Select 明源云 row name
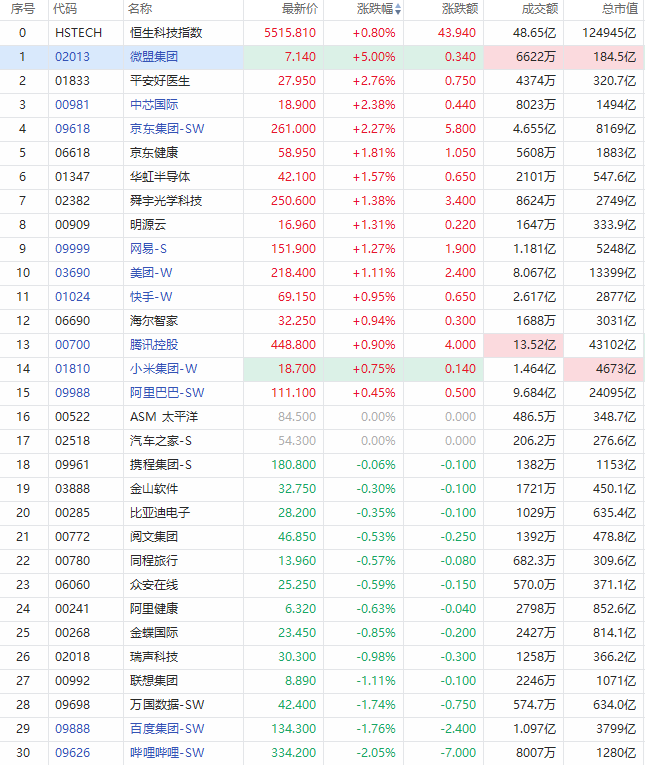Screen dimensions: 645x765 pos(148,224)
